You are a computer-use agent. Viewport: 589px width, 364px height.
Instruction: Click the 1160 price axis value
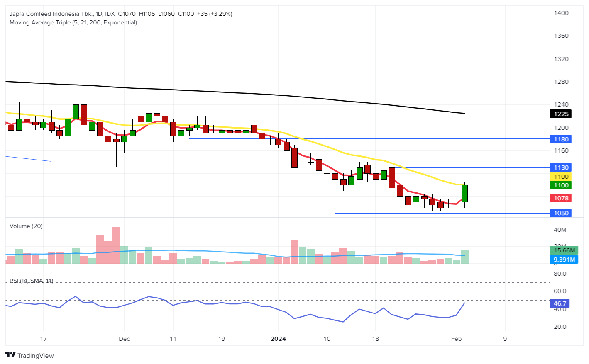pyautogui.click(x=561, y=150)
